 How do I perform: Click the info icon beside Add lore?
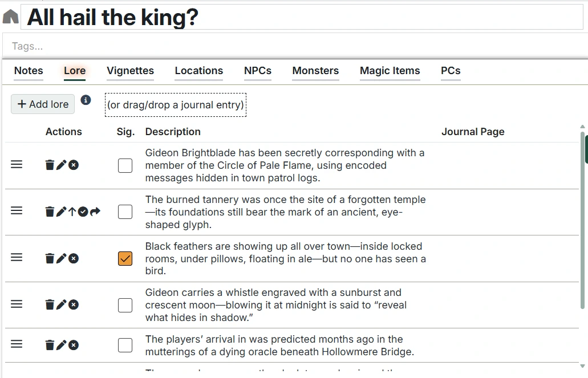[x=86, y=100]
